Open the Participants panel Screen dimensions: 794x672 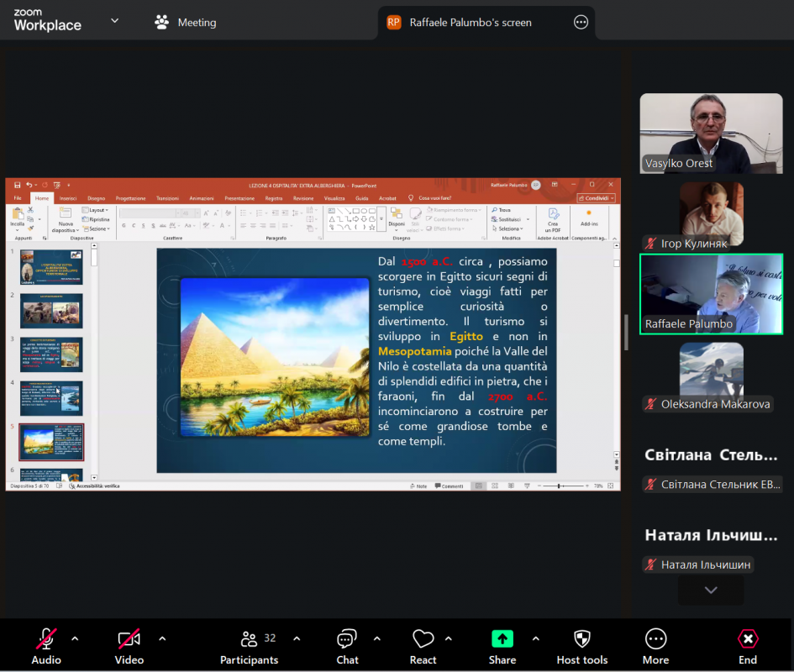[x=249, y=646]
